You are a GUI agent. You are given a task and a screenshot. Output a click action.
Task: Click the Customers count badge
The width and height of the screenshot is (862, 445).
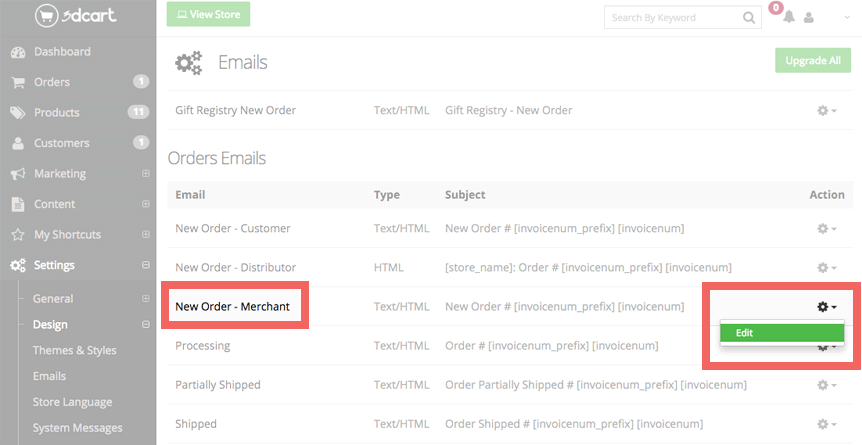point(141,142)
